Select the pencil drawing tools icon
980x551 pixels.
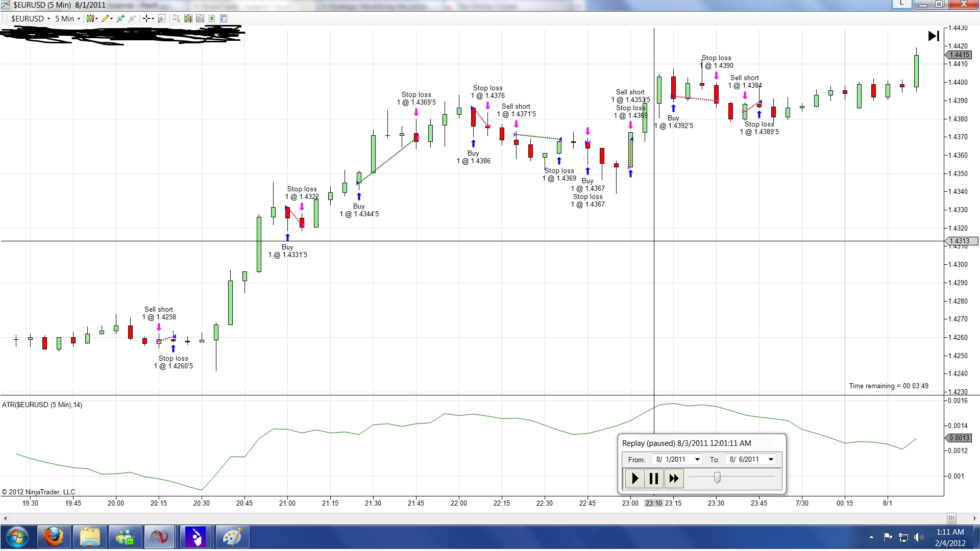[x=105, y=18]
